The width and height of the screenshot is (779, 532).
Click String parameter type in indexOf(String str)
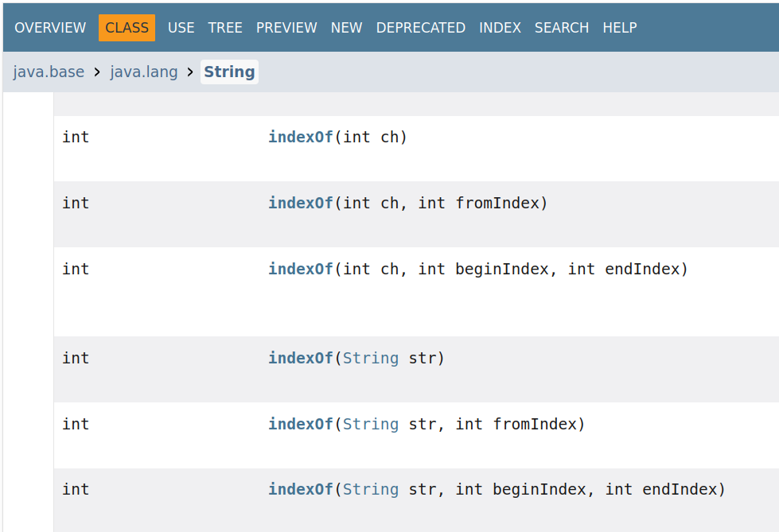[371, 358]
